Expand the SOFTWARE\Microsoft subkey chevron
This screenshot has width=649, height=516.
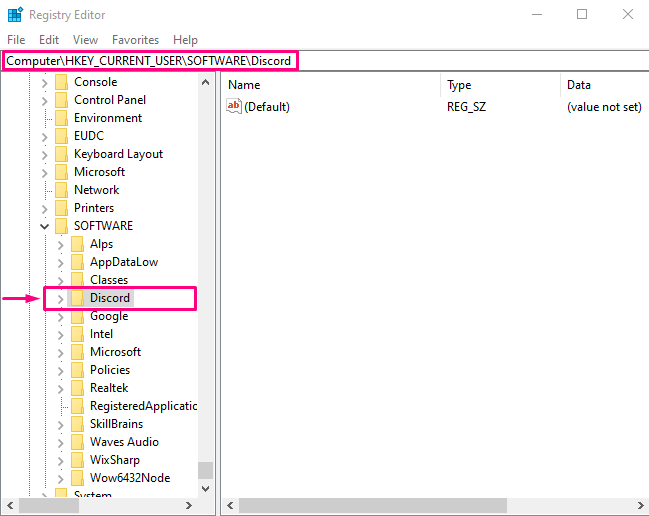60,353
